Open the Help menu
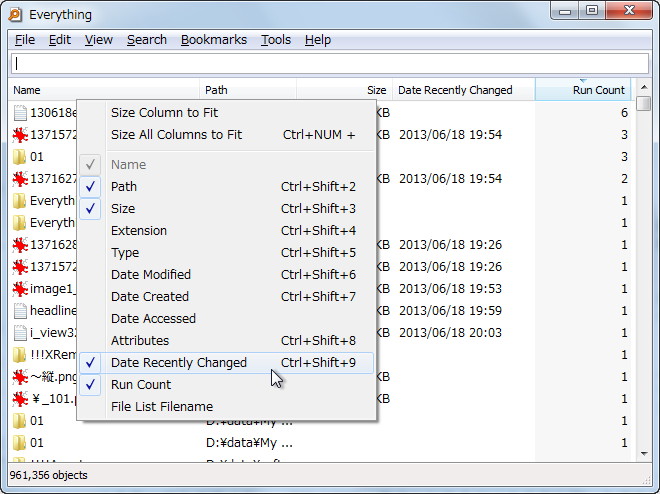 point(318,40)
